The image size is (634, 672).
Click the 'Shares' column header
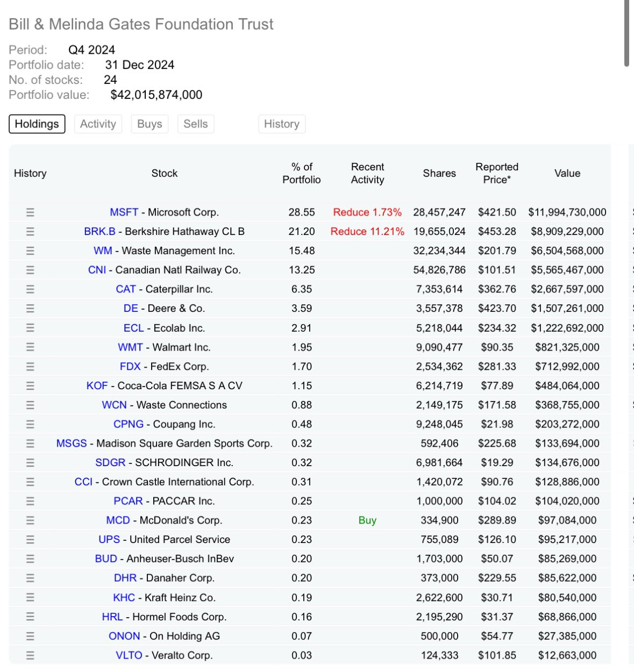pos(439,173)
